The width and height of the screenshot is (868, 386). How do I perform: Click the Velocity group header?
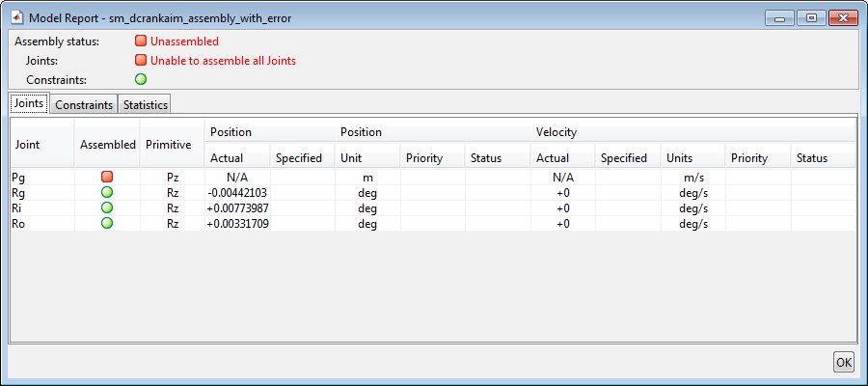[692, 132]
